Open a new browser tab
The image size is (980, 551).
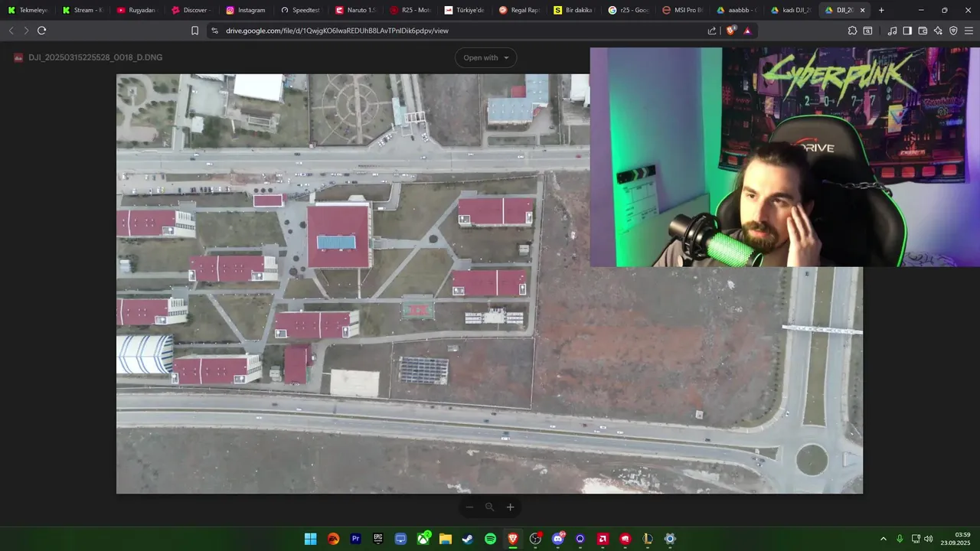tap(881, 10)
